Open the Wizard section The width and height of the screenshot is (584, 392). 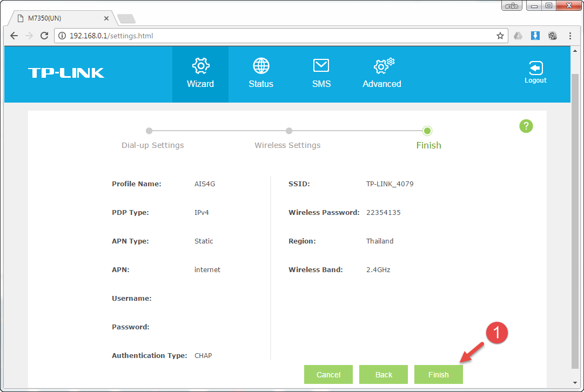click(200, 74)
